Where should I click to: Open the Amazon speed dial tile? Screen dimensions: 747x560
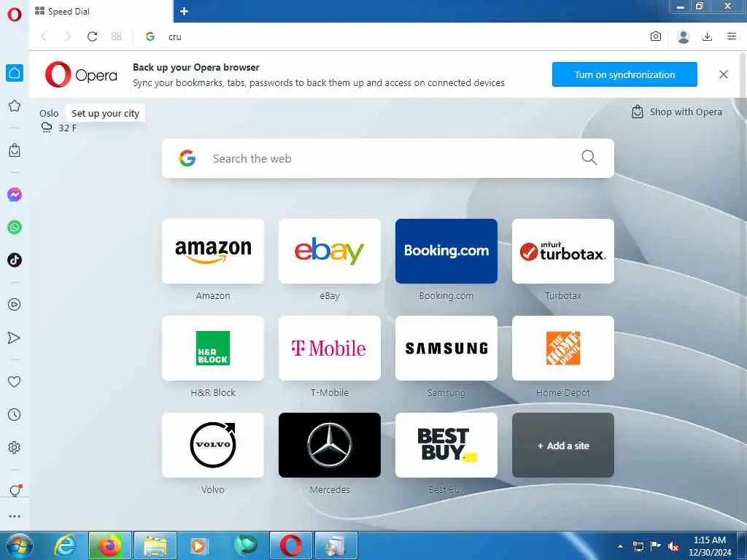point(213,251)
